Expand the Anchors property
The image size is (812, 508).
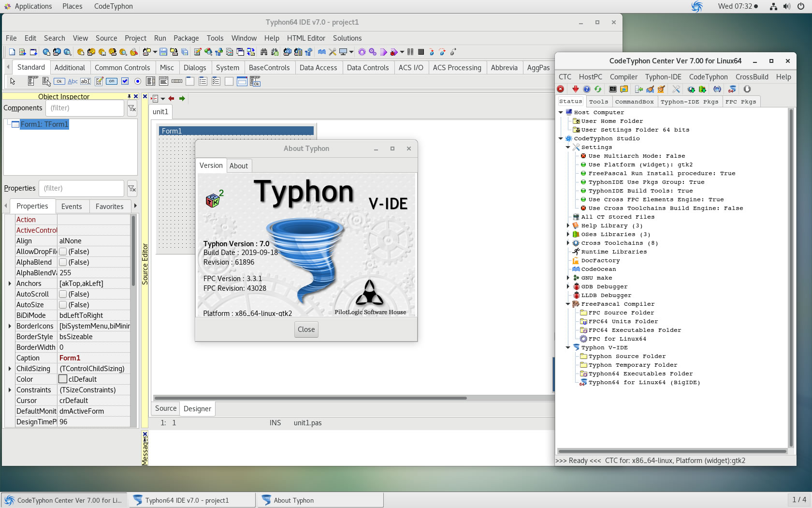[x=10, y=284]
